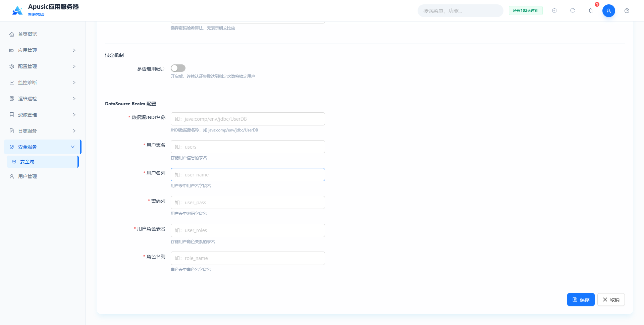This screenshot has height=325, width=644.
Task: Click the 还有102天过期 license badge
Action: pyautogui.click(x=526, y=11)
